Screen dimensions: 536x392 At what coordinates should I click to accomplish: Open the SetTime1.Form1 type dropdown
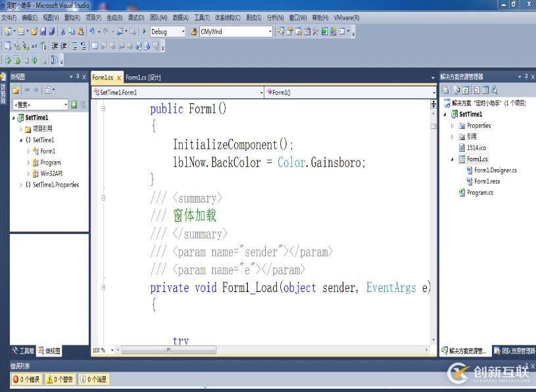[261, 92]
